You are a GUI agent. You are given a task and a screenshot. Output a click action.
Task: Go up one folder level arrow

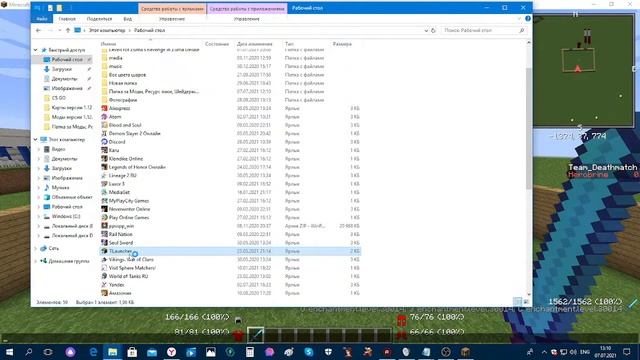coord(68,30)
